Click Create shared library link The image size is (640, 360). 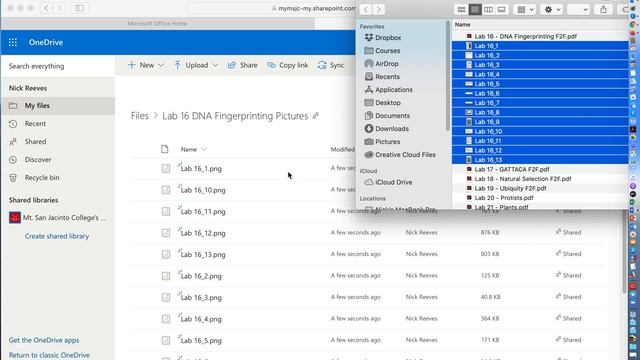tap(57, 236)
